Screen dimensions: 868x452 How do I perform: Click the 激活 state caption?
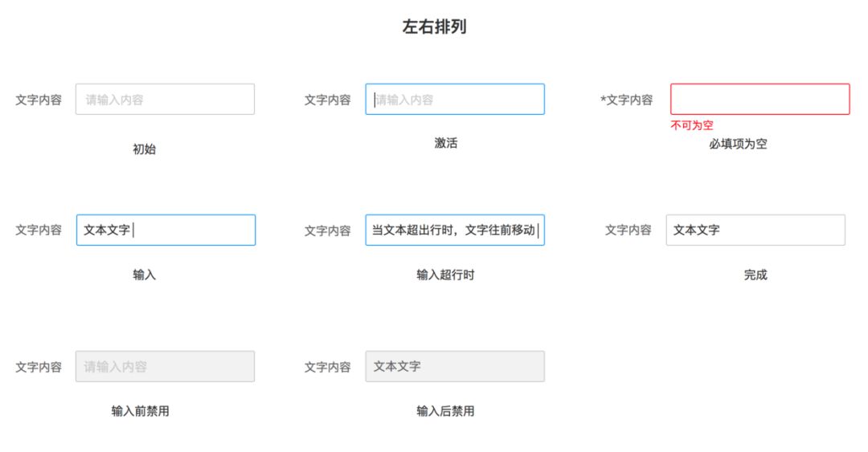click(x=445, y=143)
